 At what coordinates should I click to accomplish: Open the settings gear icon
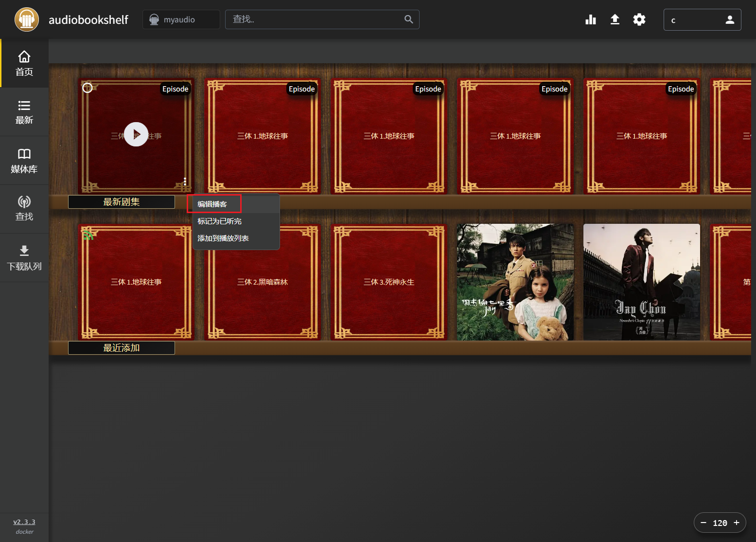[639, 19]
